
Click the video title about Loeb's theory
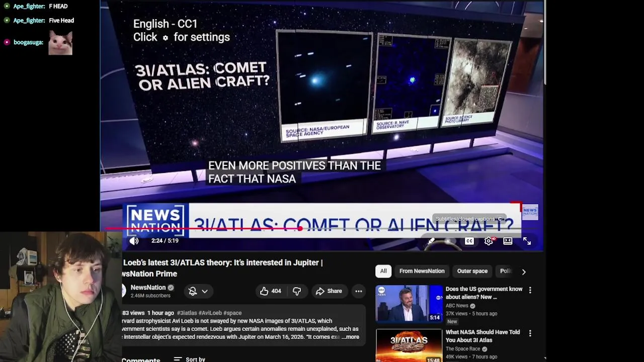223,268
